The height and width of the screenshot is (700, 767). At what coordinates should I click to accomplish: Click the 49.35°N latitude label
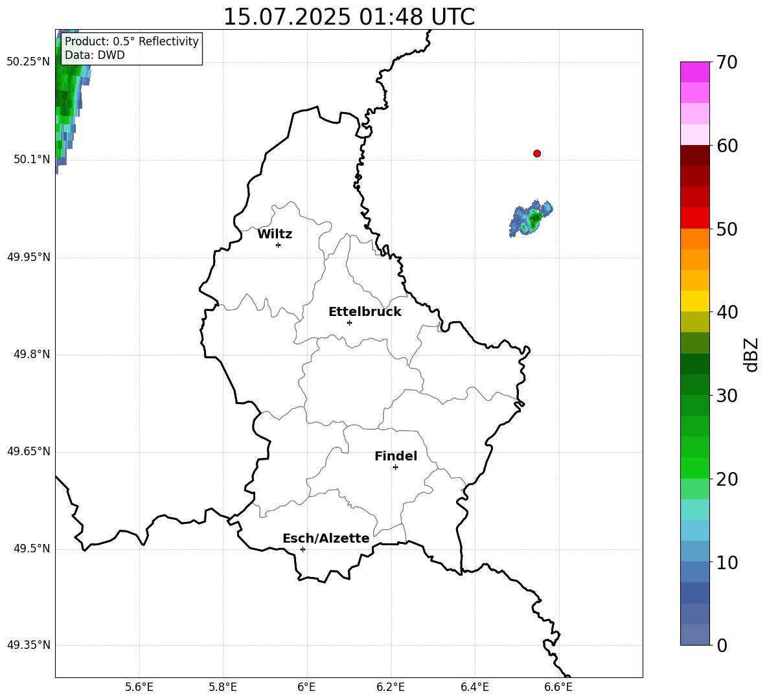(29, 645)
